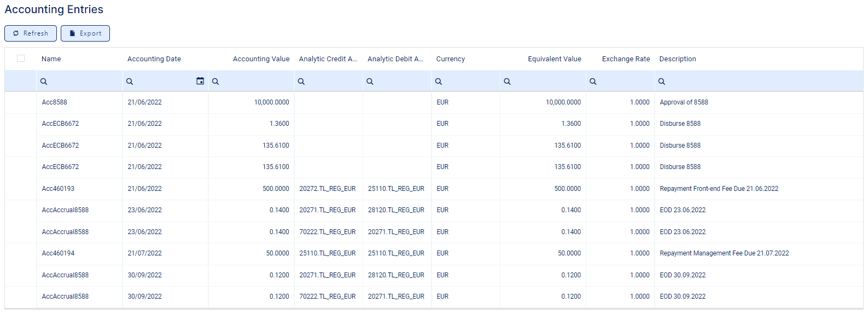Click the Name filter search icon

[44, 82]
